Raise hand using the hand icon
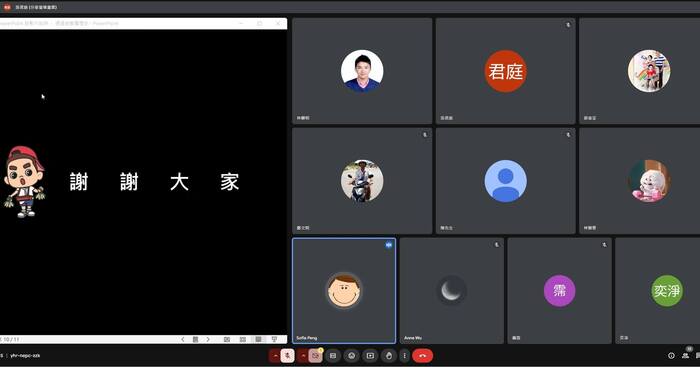 pos(389,355)
